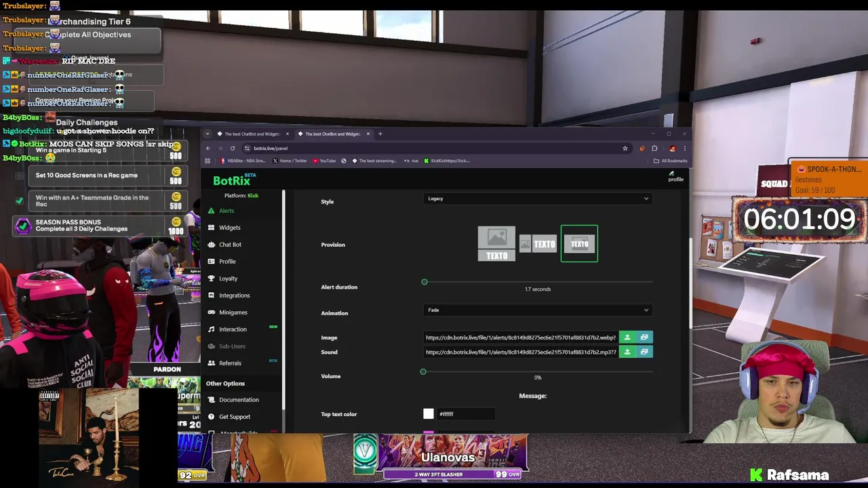Click the Sound URL input field
The height and width of the screenshot is (488, 868).
[x=521, y=352]
